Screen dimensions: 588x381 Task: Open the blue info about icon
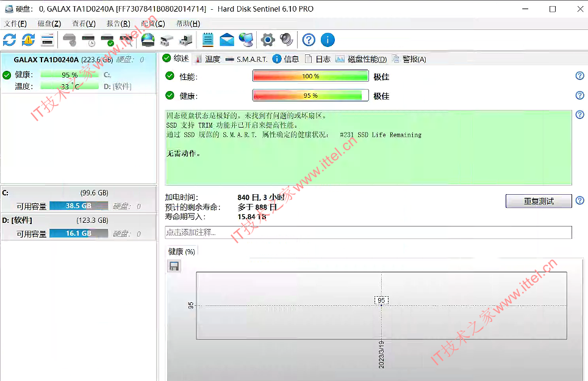pos(328,40)
